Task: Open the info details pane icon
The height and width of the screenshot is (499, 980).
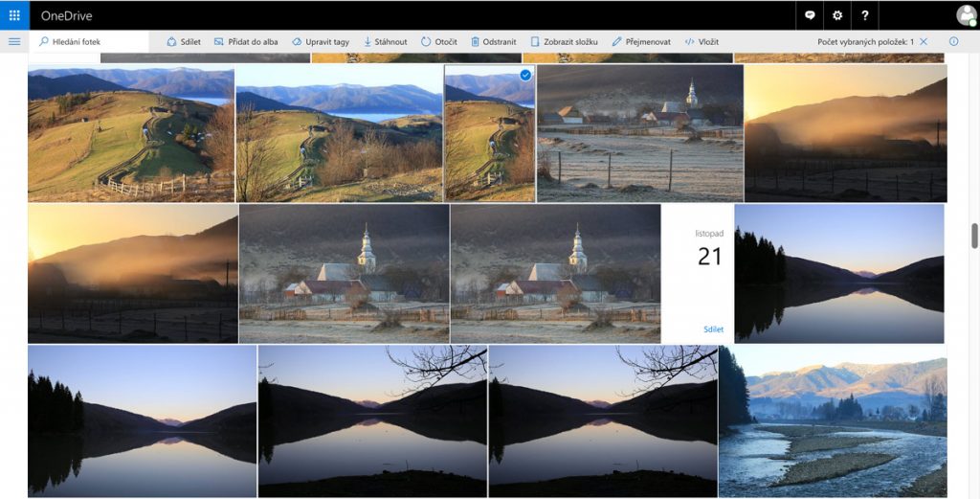Action: (x=953, y=42)
